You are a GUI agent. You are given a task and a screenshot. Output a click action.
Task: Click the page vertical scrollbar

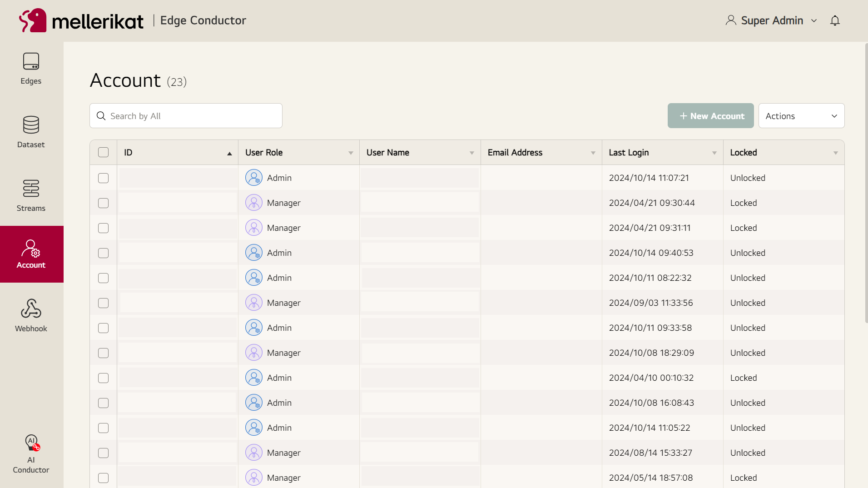coord(866,183)
